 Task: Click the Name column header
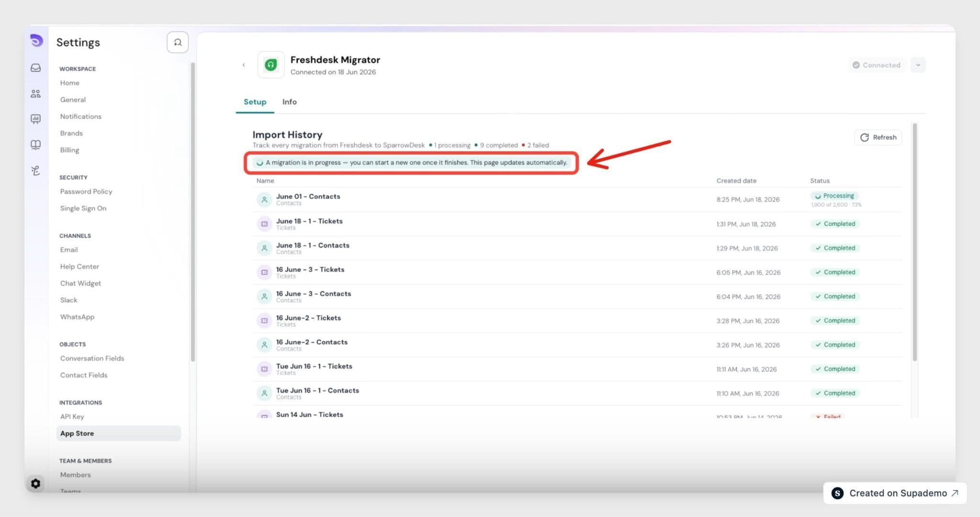[x=265, y=181]
